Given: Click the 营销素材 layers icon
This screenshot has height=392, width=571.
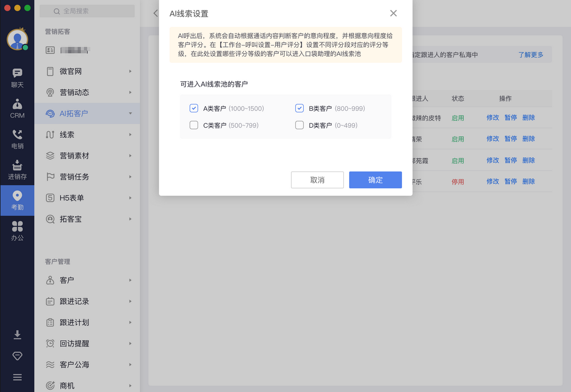Looking at the screenshot, I should (x=50, y=156).
